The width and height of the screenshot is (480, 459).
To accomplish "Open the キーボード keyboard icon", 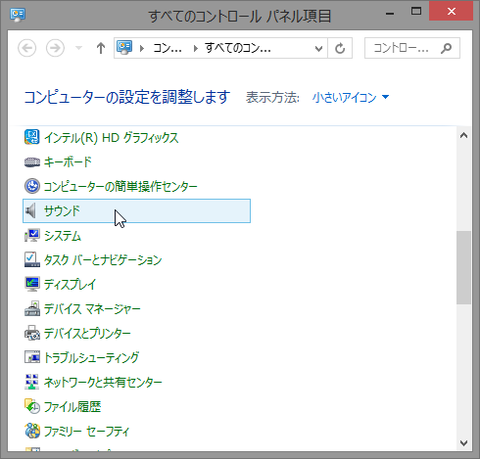I will coord(32,162).
